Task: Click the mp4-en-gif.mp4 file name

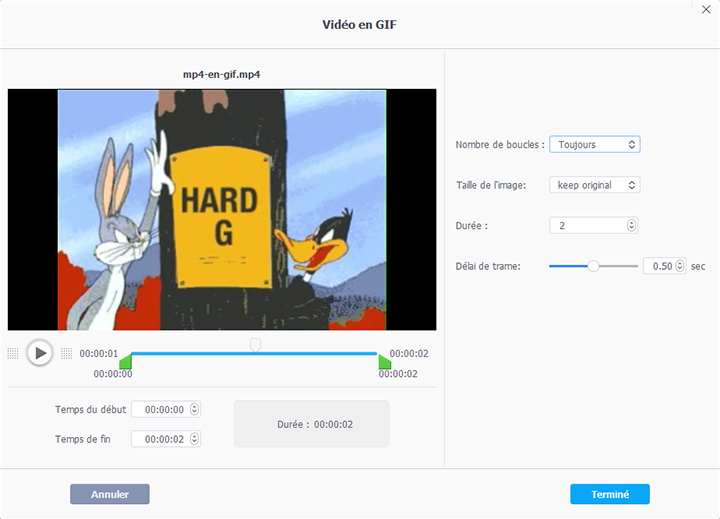Action: 221,74
